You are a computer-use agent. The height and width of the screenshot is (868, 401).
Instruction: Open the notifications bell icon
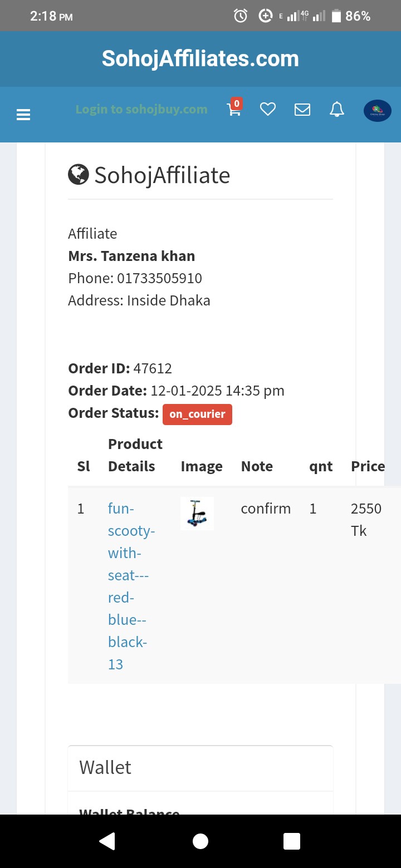tap(337, 110)
